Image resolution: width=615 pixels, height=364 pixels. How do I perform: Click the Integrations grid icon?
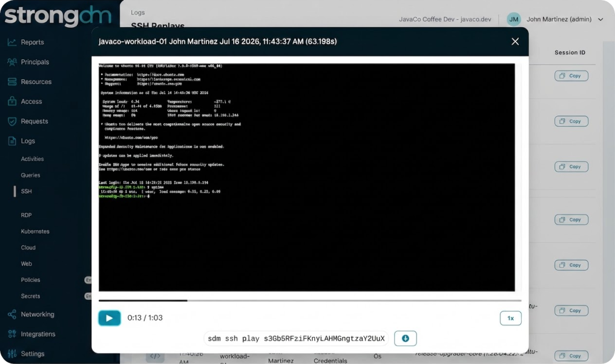coord(12,334)
